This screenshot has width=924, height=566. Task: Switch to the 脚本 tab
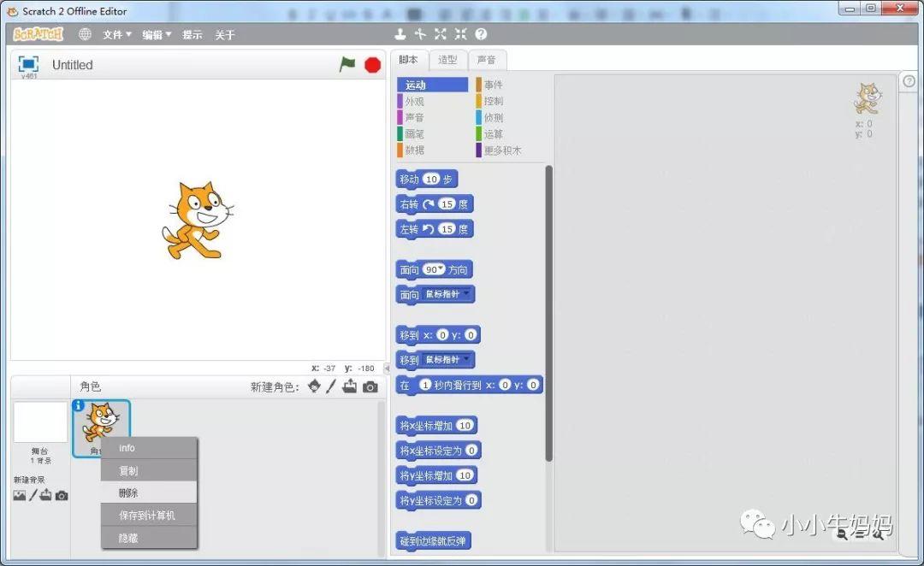[408, 60]
